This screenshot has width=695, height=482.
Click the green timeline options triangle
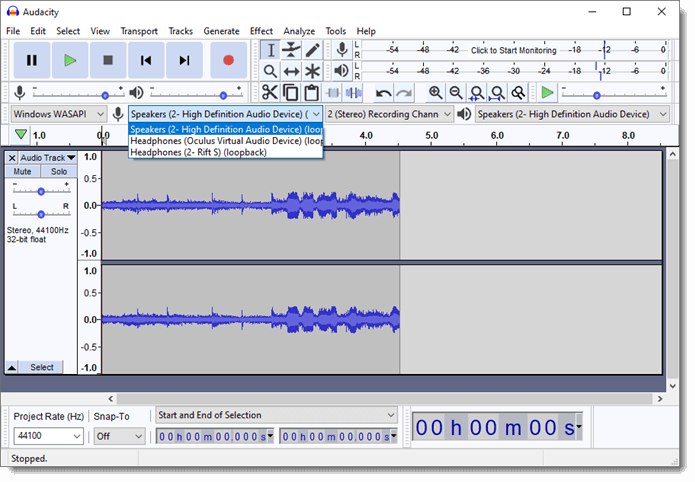point(20,134)
